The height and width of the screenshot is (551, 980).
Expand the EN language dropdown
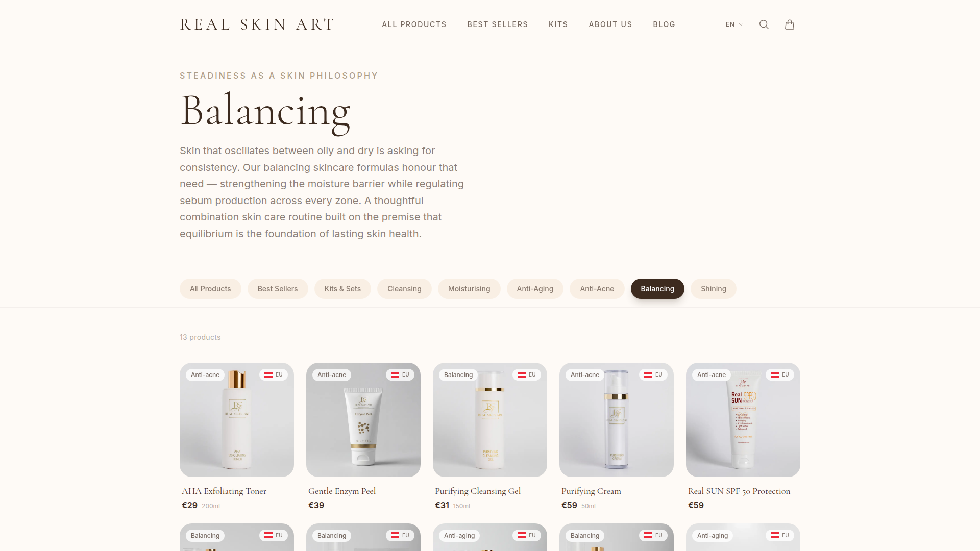pyautogui.click(x=734, y=24)
